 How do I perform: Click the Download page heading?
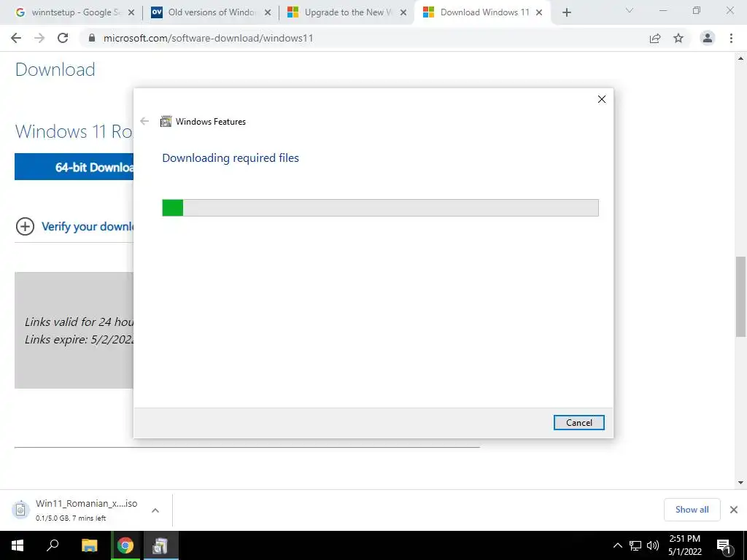tap(55, 69)
